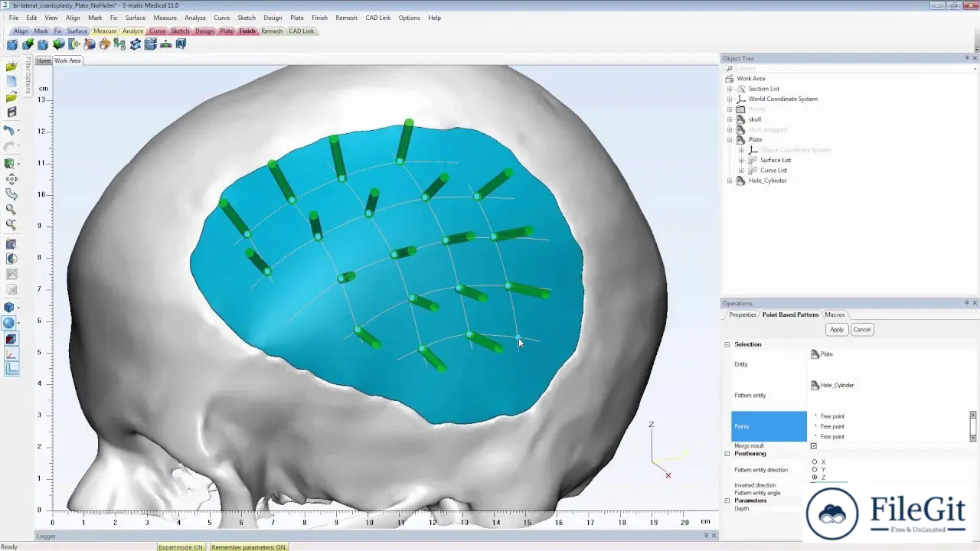Expand the Section List tree node
Image resolution: width=980 pixels, height=551 pixels.
pos(730,89)
